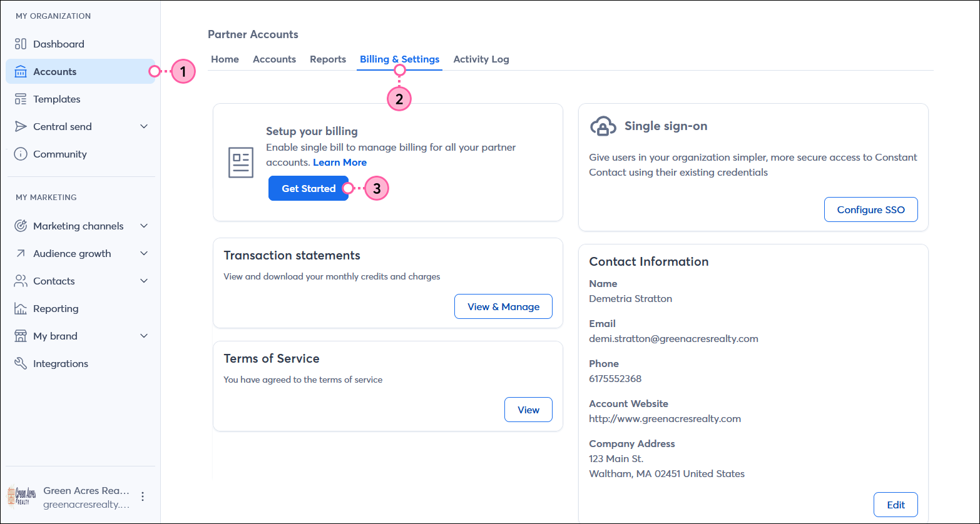Click the Green Acres Realty logo thumbnail
This screenshot has height=524, width=980.
22,496
